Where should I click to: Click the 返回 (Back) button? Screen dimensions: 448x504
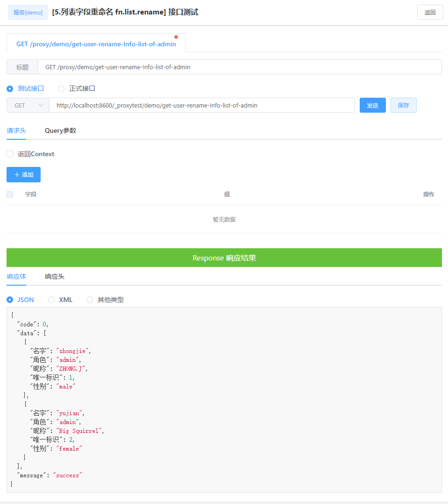point(429,12)
